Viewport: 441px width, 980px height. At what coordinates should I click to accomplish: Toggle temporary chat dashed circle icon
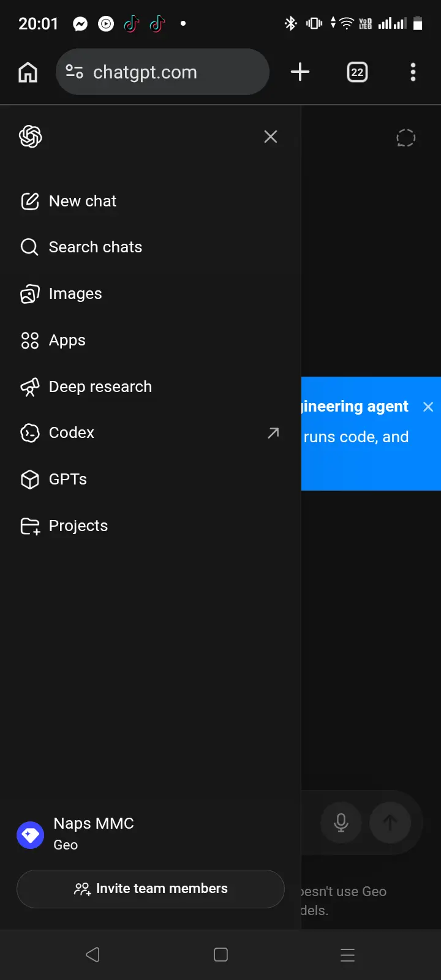pos(405,138)
